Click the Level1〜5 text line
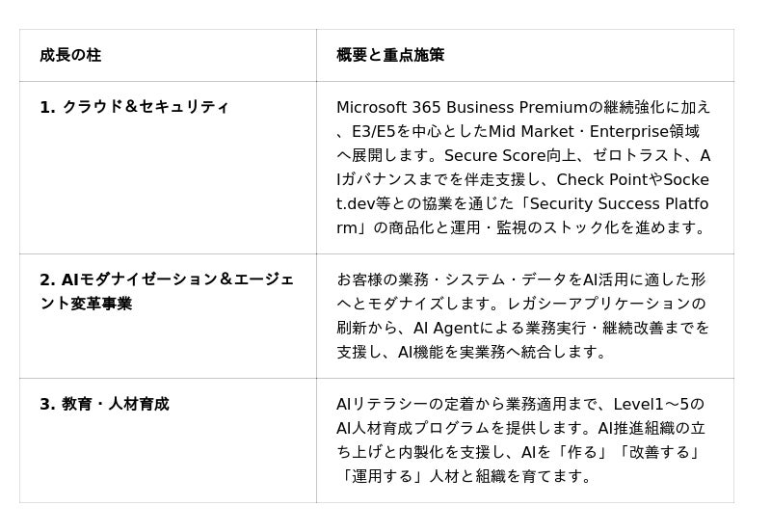This screenshot has width=771, height=532. tap(520, 404)
